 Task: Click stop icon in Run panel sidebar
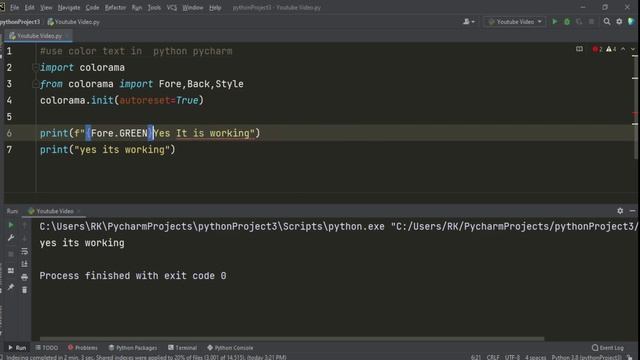click(x=11, y=253)
